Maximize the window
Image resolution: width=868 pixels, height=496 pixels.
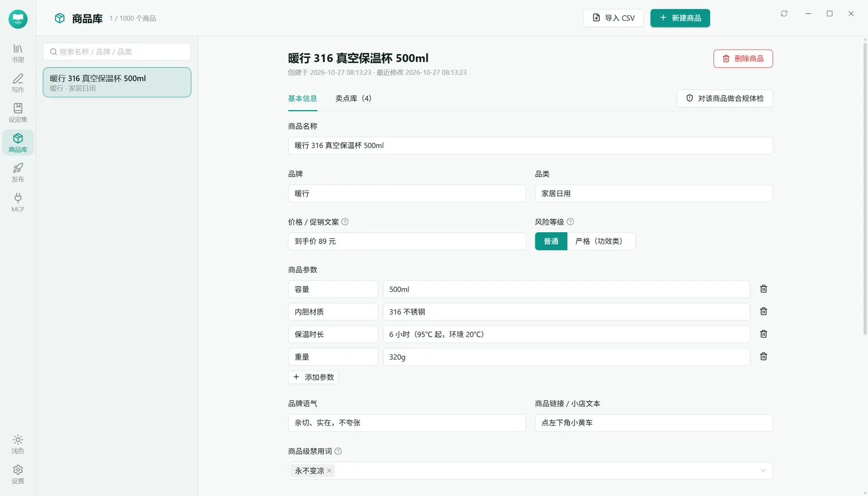(829, 14)
